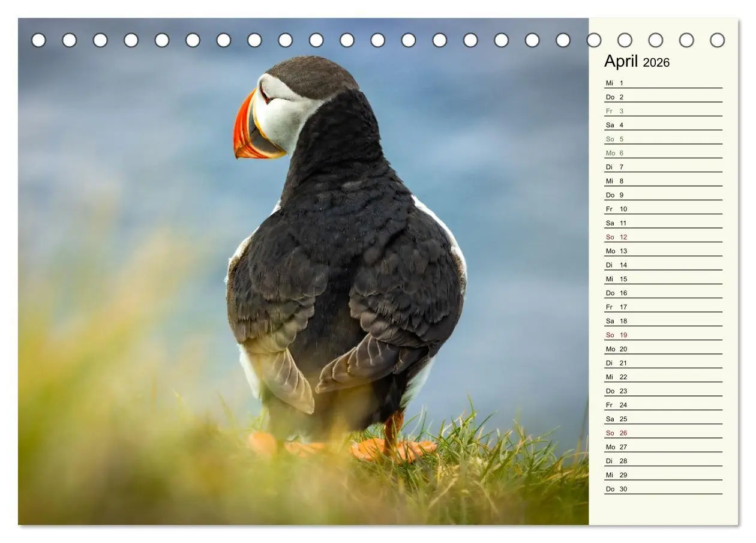Select the 'Do 9' date row
Viewport: 756px width, 543px height.
[x=663, y=195]
